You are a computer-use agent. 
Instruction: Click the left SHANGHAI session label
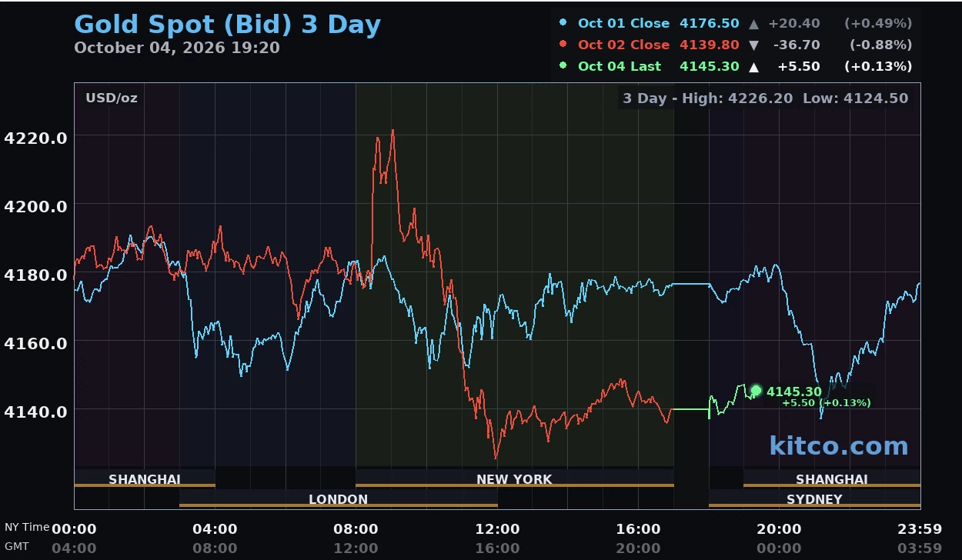point(145,479)
